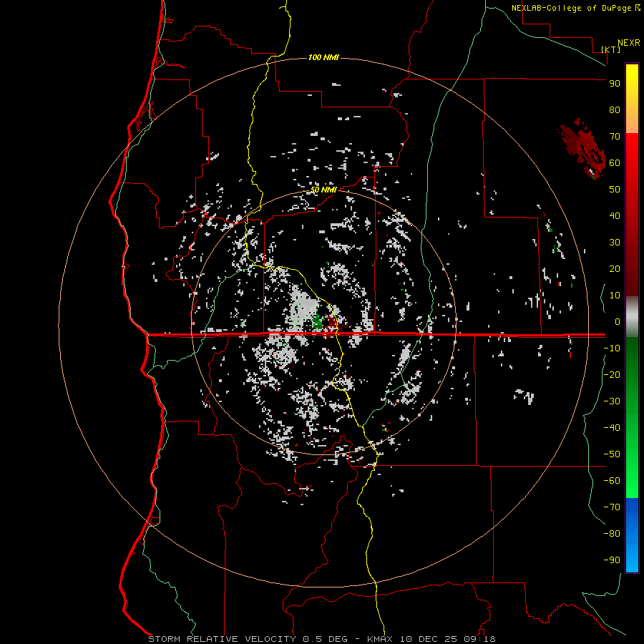
Task: Select the -40 value on the velocity scale
Action: [x=612, y=428]
